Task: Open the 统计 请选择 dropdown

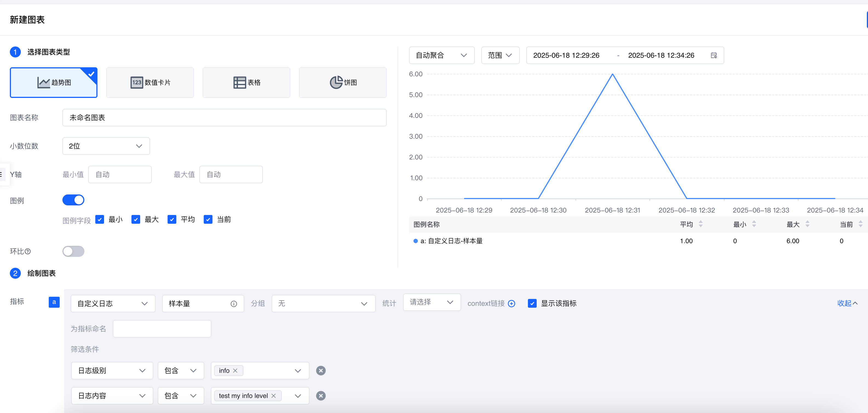Action: [x=432, y=302]
